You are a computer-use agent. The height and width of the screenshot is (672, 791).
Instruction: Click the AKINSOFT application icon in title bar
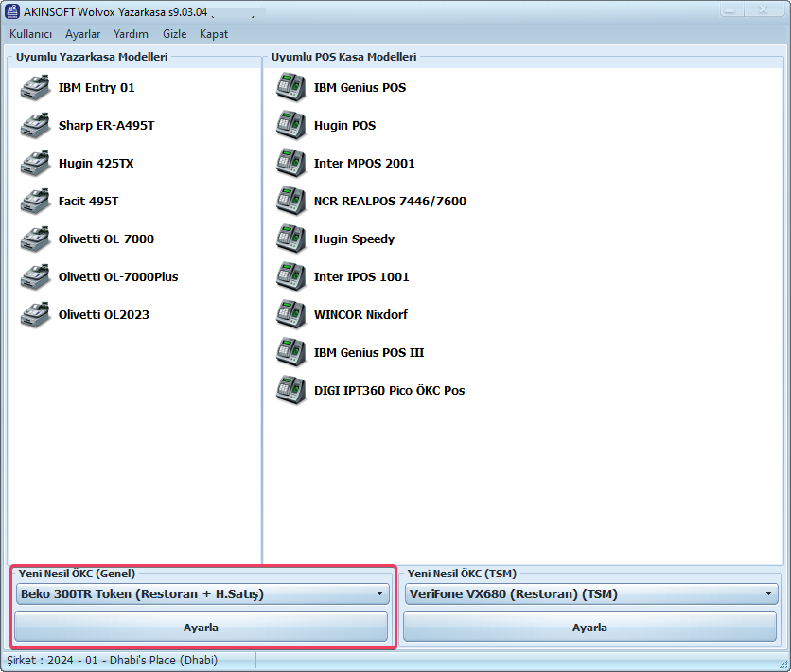coord(13,11)
